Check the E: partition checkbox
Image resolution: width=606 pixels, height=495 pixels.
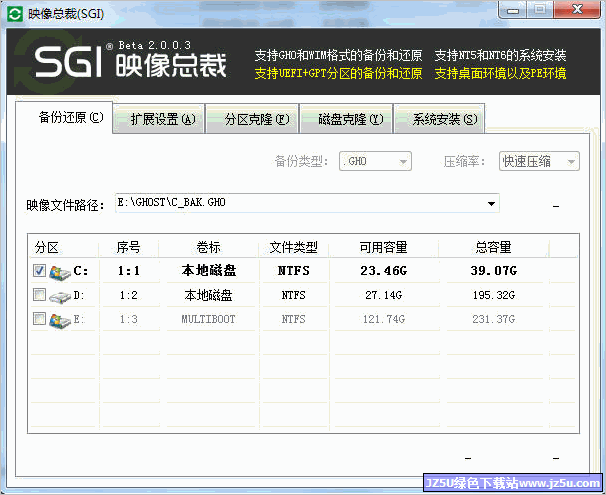pos(39,318)
